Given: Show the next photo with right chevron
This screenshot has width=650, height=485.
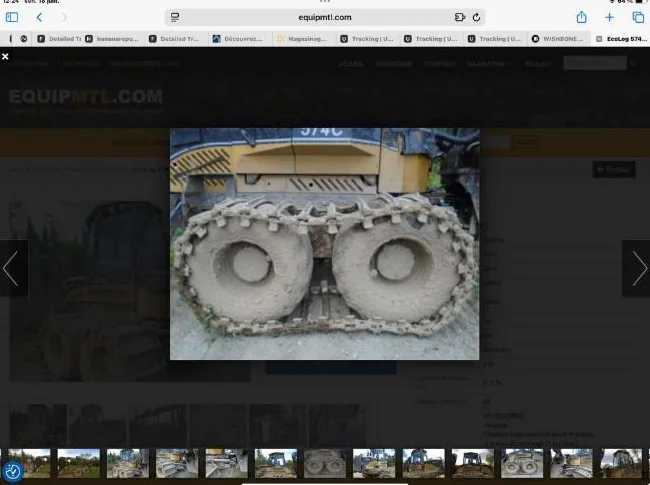Looking at the screenshot, I should pyautogui.click(x=639, y=268).
